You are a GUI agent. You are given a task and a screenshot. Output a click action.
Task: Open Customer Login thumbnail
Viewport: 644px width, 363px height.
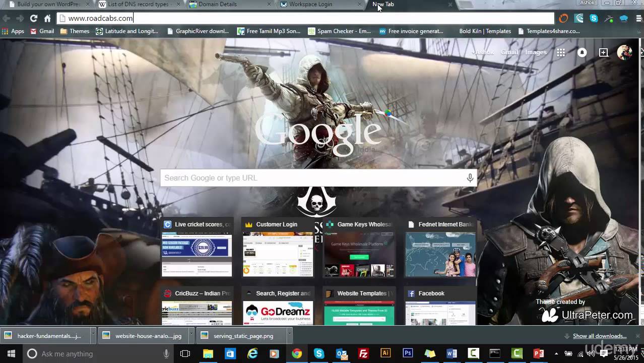(x=278, y=248)
